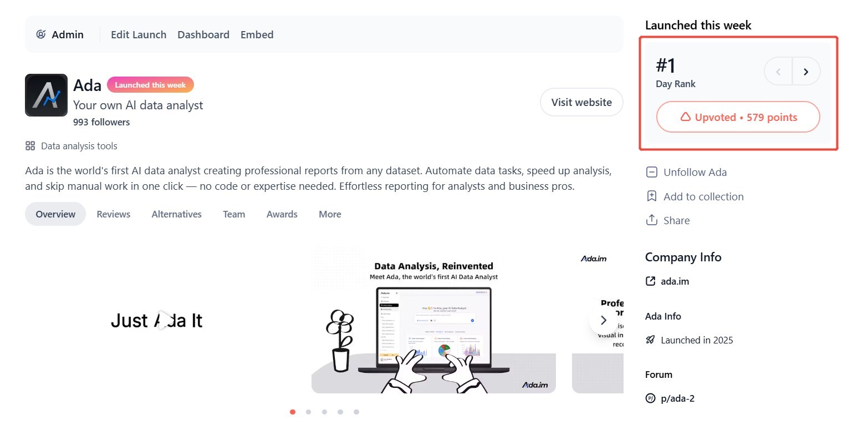Screen dimensions: 868x430
Task: Toggle the Upvoted 579 points button
Action: click(x=738, y=117)
